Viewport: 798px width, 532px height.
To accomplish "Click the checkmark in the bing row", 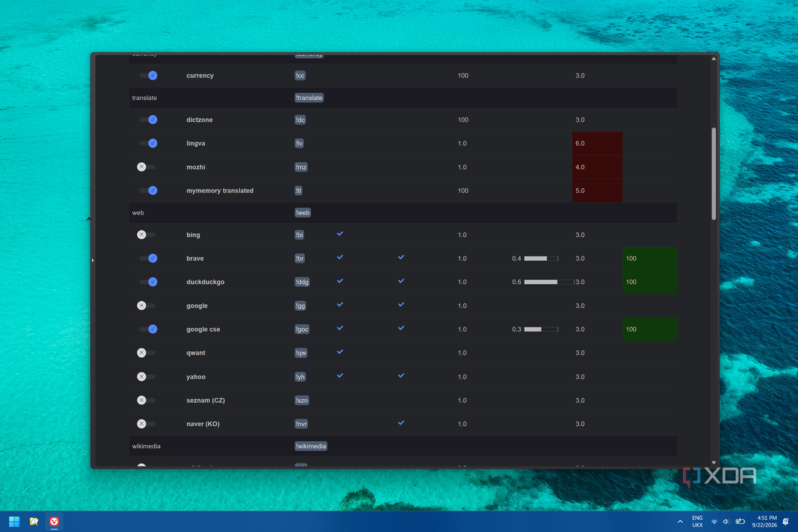I will (340, 234).
